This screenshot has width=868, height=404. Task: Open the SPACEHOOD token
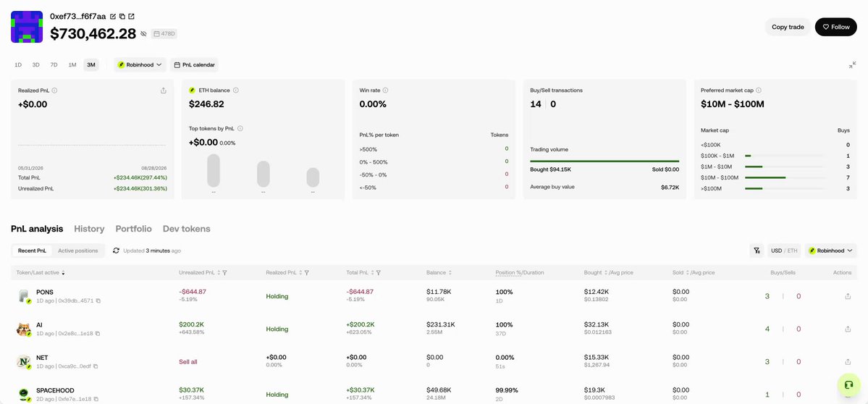tap(55, 390)
